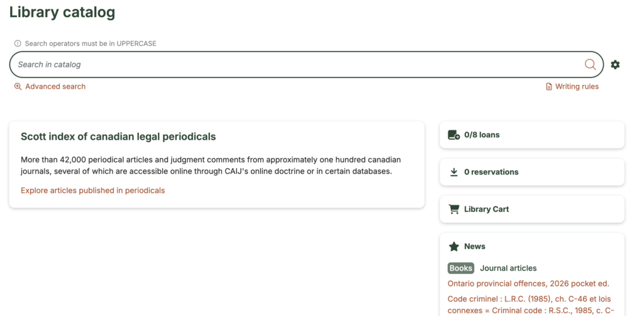Open Ontario provincial offences, 2026 pocket ed.
This screenshot has width=644, height=316.
528,283
